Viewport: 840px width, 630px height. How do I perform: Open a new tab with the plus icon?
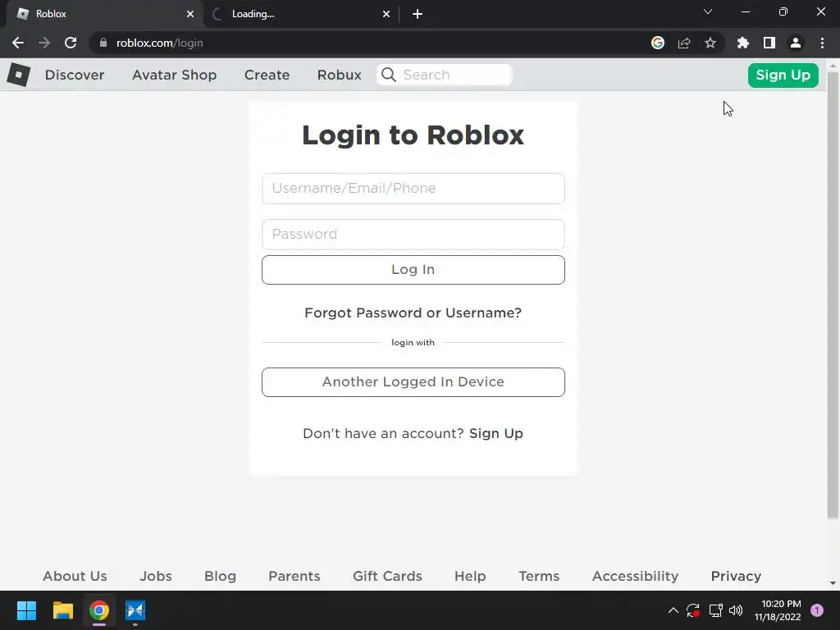418,14
